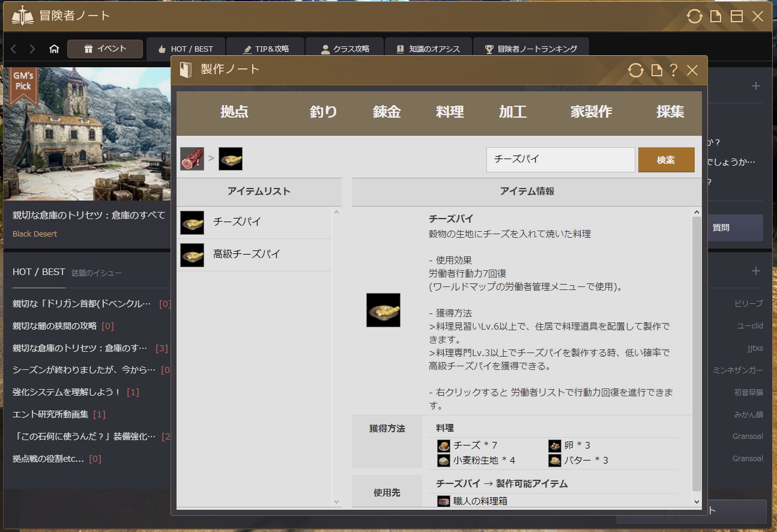Click the home icon in navigation bar
This screenshot has height=532, width=777.
tap(54, 49)
